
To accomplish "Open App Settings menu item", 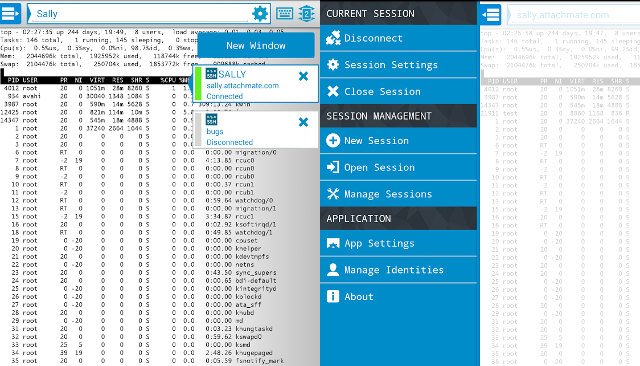I will [x=398, y=243].
